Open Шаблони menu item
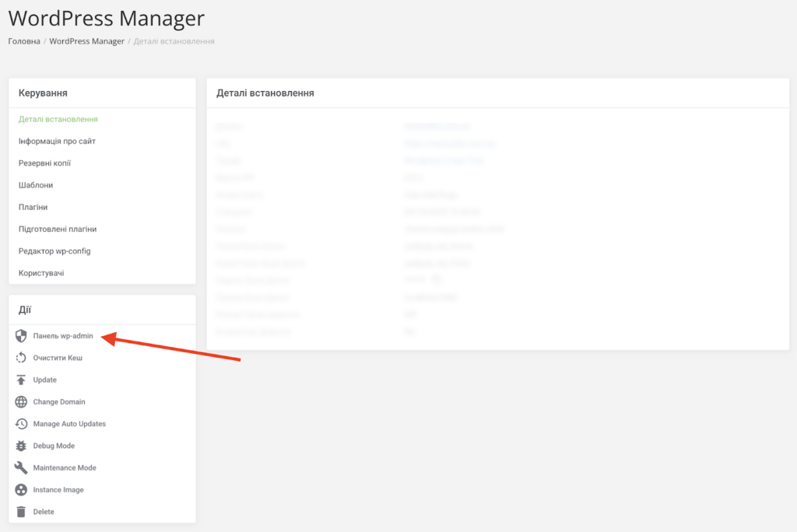Screen dimensions: 797x532 [x=36, y=185]
